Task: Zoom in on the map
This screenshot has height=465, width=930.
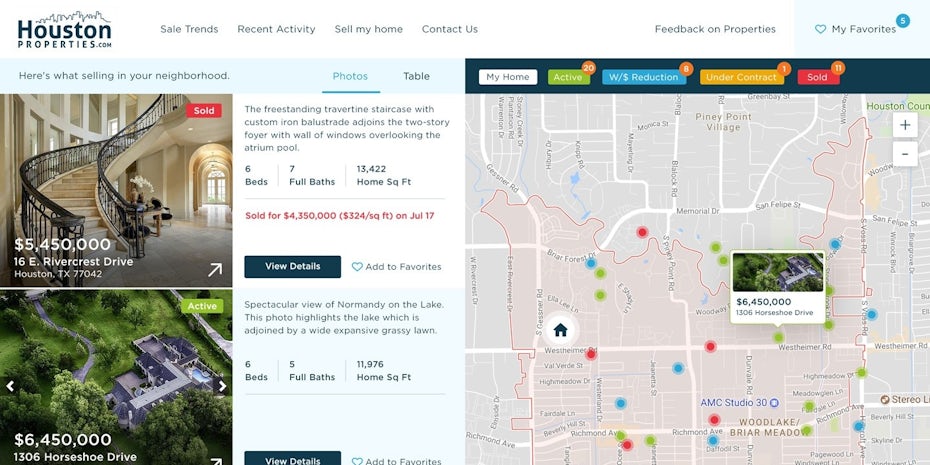Action: [904, 125]
